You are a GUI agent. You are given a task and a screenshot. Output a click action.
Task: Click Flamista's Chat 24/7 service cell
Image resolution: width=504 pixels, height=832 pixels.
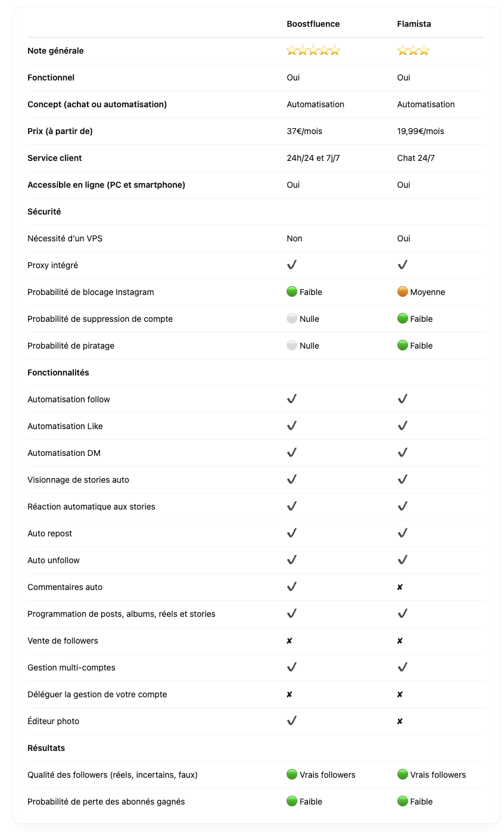[x=416, y=158]
